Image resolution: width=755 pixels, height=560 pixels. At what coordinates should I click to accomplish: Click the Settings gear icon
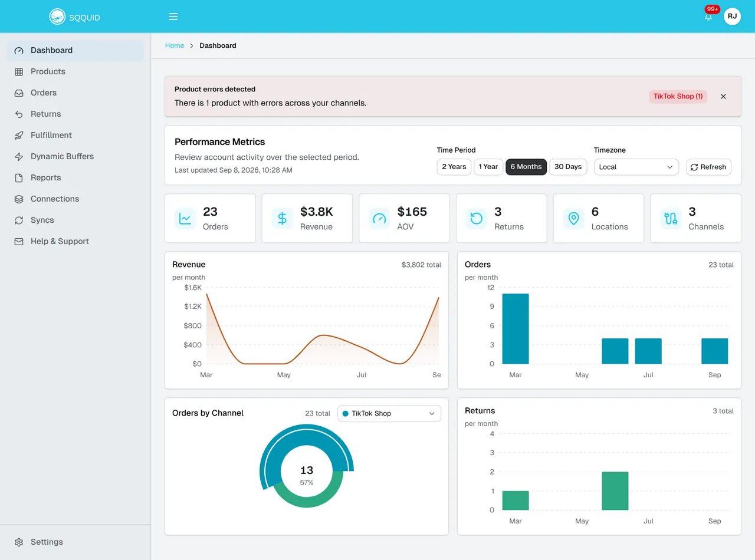[x=19, y=542]
